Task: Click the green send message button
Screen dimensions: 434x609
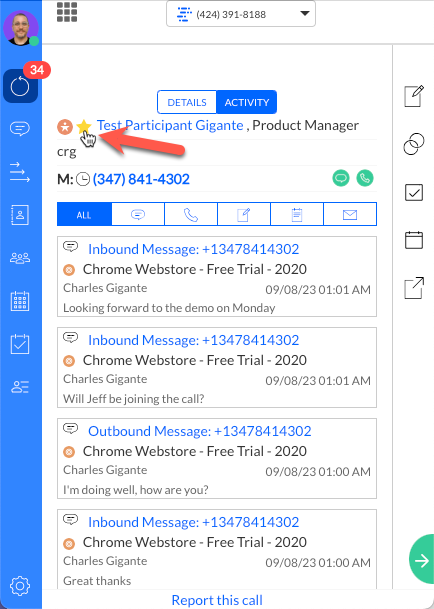Action: [x=341, y=178]
